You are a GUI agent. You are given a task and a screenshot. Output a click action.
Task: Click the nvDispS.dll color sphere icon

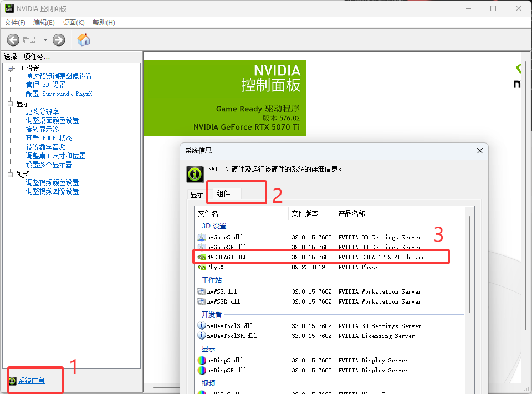click(202, 360)
